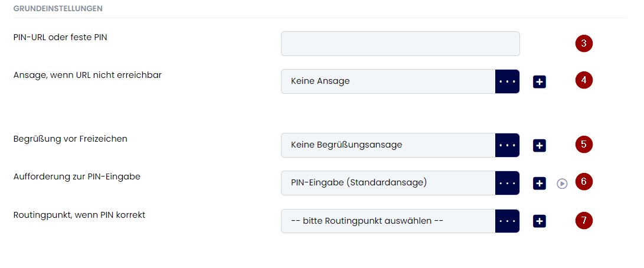Viewport: 644px width, 268px height.
Task: Click the three-dots button beside Keine Ansage
Action: point(508,81)
